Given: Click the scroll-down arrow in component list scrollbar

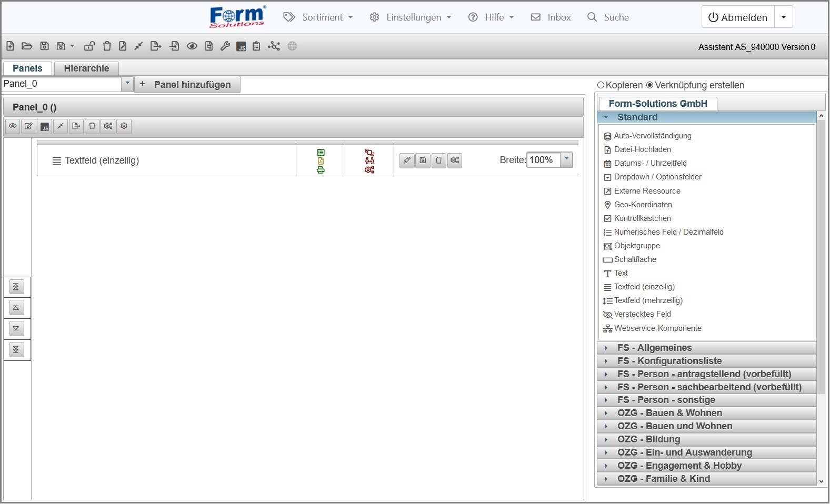Looking at the screenshot, I should point(821,481).
